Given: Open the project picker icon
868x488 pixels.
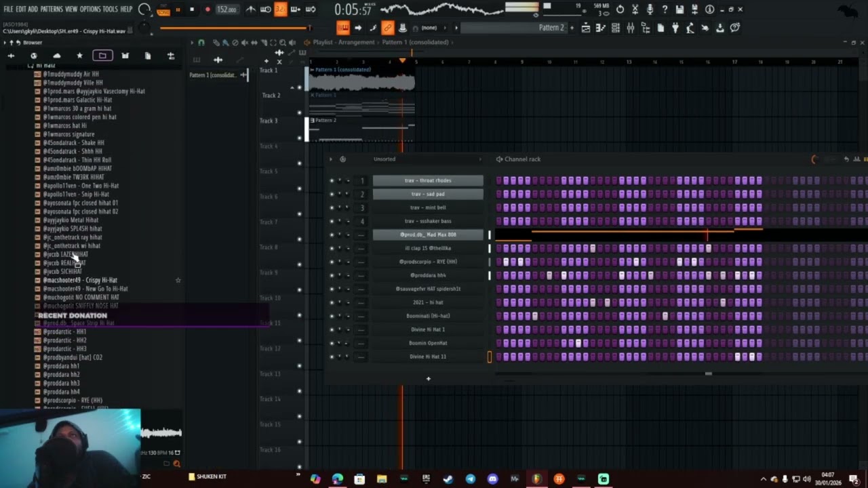Looking at the screenshot, I should [660, 28].
